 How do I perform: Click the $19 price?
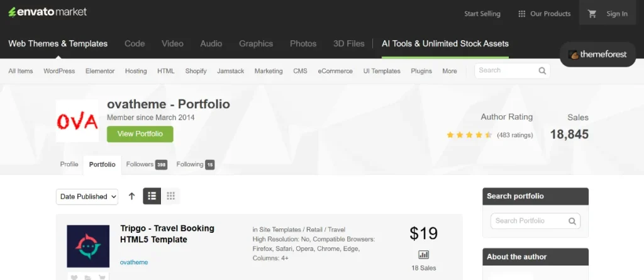(423, 233)
